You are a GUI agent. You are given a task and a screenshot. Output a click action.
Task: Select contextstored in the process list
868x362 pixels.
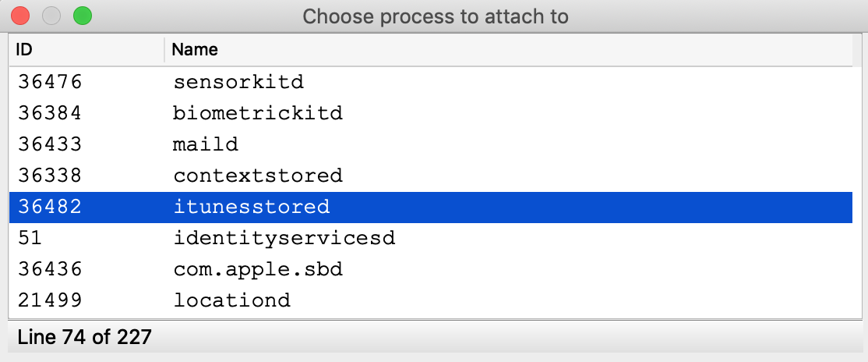click(x=257, y=176)
